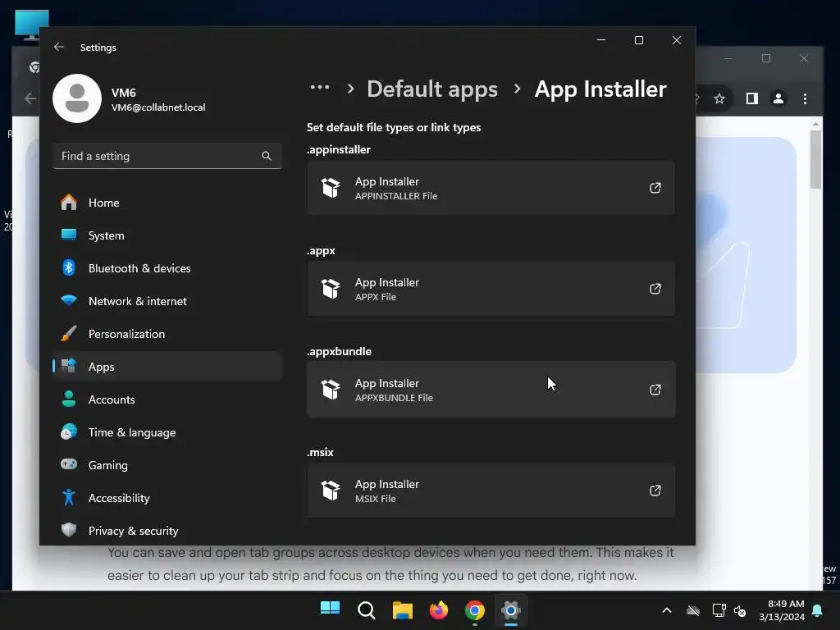Click the Gaming controller icon

pyautogui.click(x=69, y=464)
